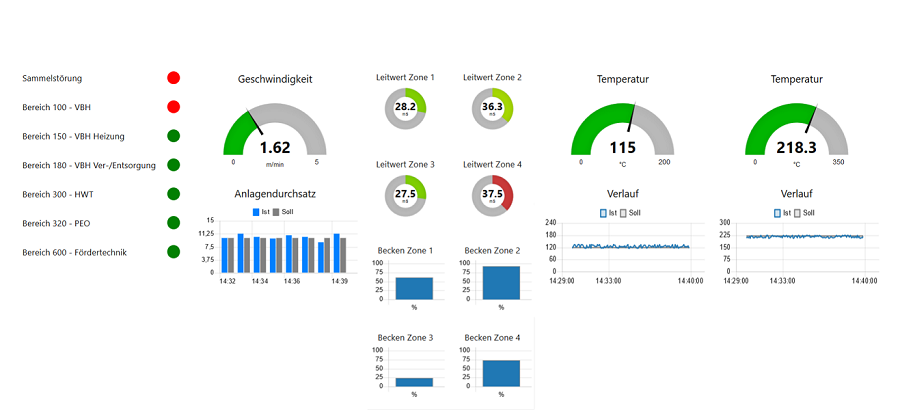
Task: Open the Leitwert Zone 2 gauge showing 36.3
Action: 492,107
